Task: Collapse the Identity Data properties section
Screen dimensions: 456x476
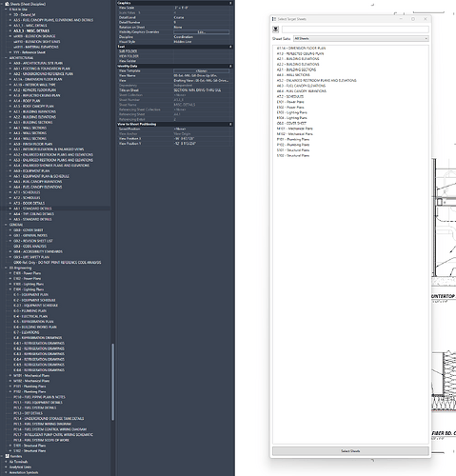Action: pos(230,66)
